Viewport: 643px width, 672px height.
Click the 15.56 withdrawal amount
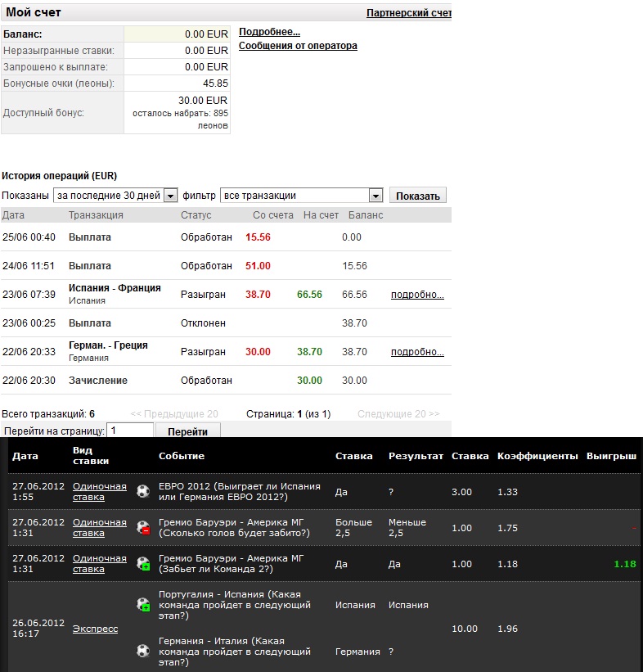[258, 237]
